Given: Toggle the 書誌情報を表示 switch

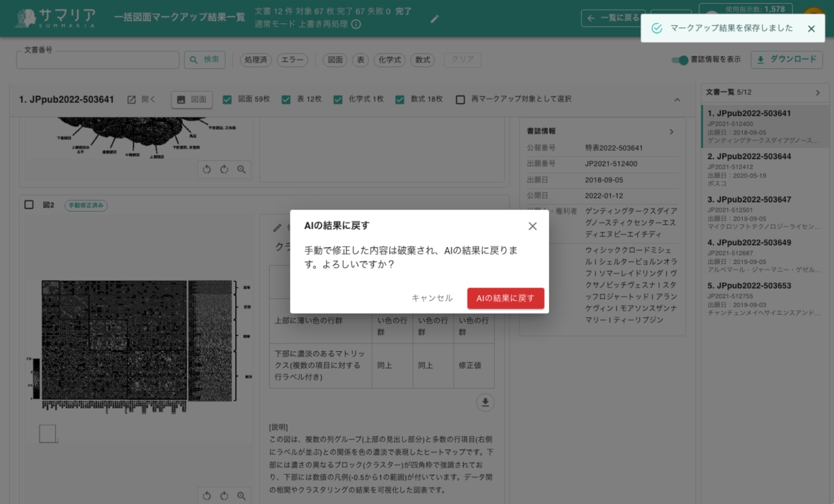Looking at the screenshot, I should (680, 60).
